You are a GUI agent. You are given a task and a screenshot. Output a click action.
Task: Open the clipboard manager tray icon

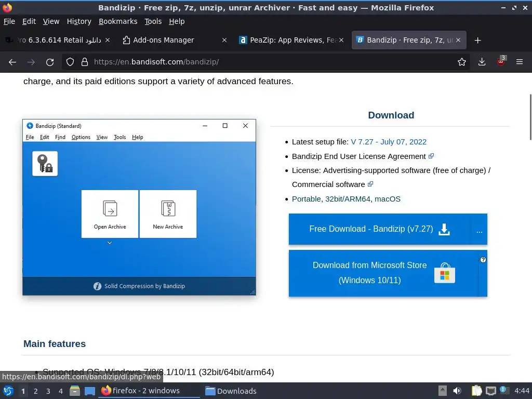[476, 391]
